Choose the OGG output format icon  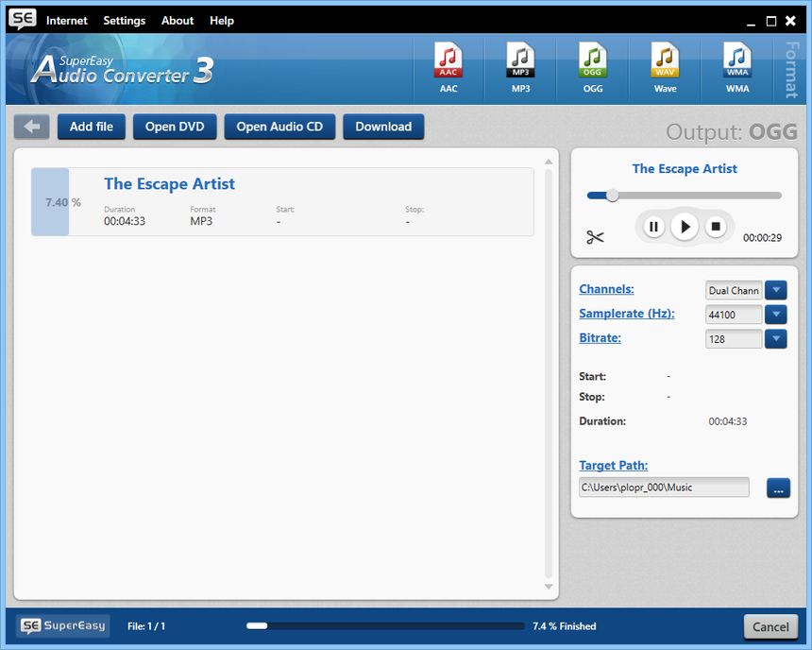coord(592,67)
